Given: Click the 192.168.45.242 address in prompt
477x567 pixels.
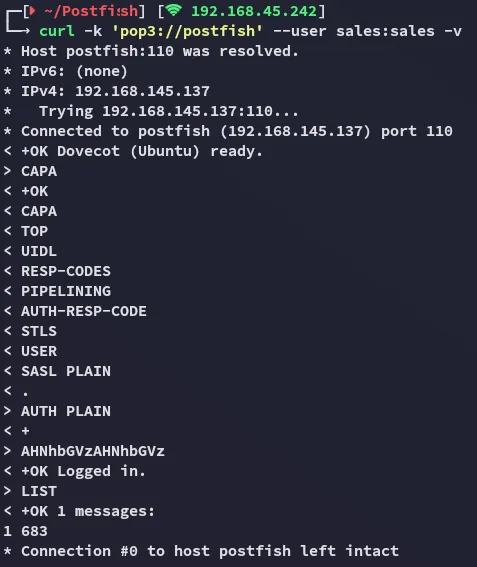Looking at the screenshot, I should click(x=254, y=11).
